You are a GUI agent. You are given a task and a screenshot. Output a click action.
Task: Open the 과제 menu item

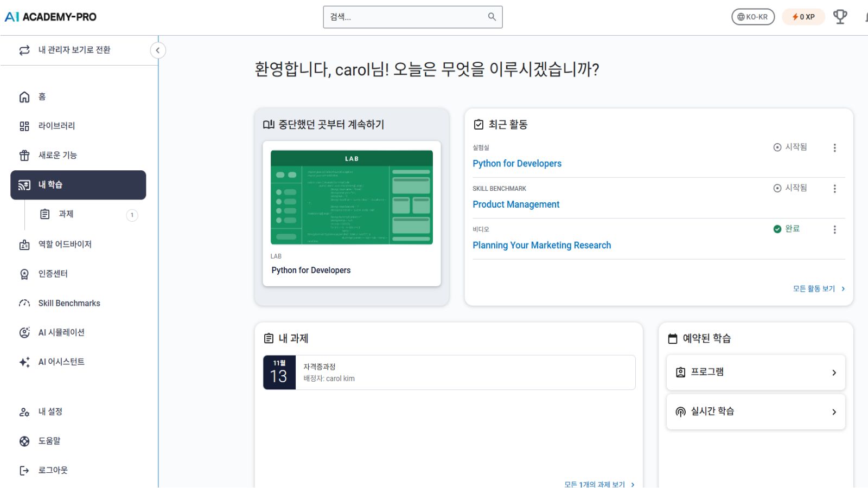pyautogui.click(x=66, y=214)
